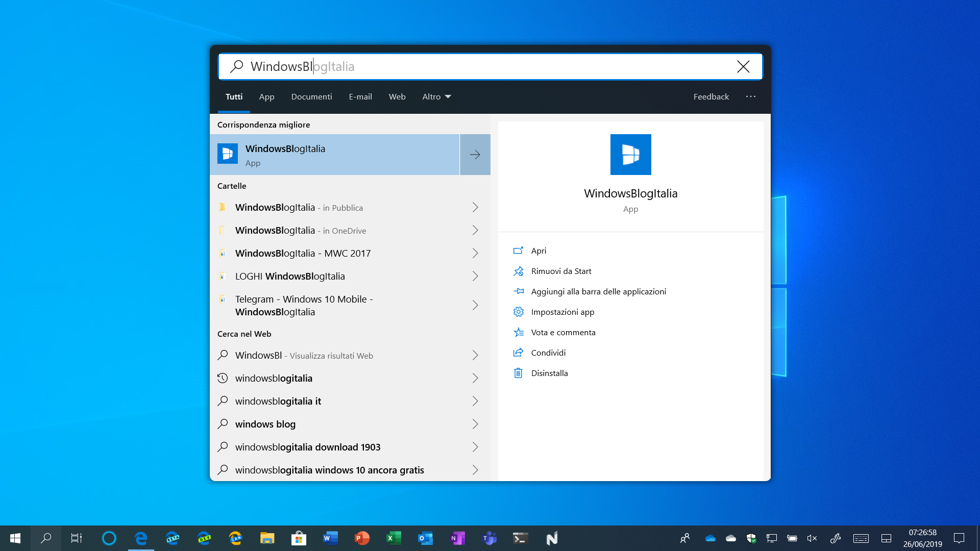Click the Disinstalla trash icon
The width and height of the screenshot is (980, 551).
tap(518, 373)
